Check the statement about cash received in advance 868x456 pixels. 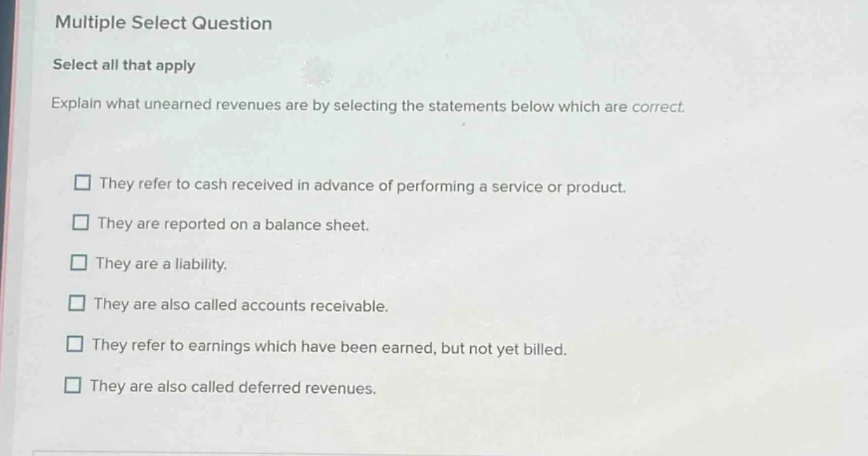coord(82,183)
